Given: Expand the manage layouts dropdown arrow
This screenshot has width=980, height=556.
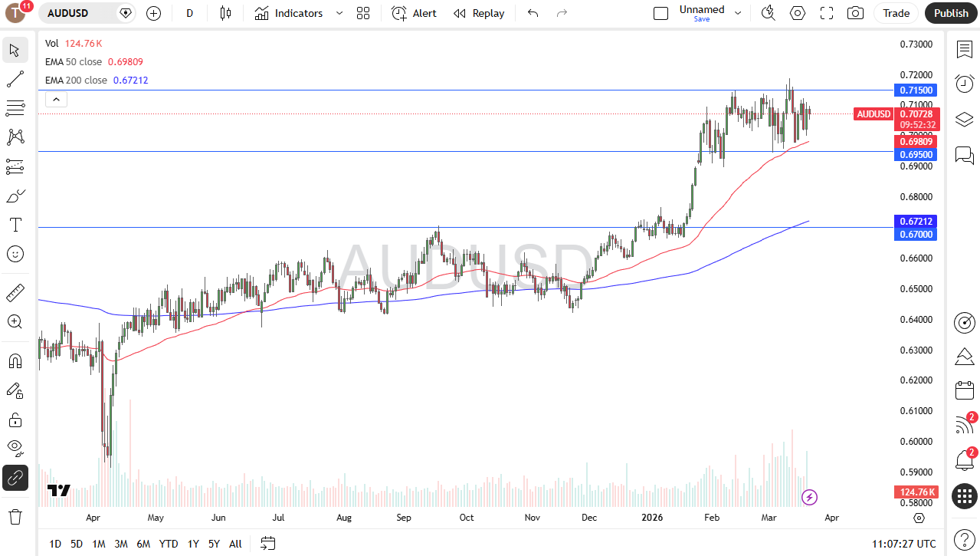Looking at the screenshot, I should coord(738,13).
